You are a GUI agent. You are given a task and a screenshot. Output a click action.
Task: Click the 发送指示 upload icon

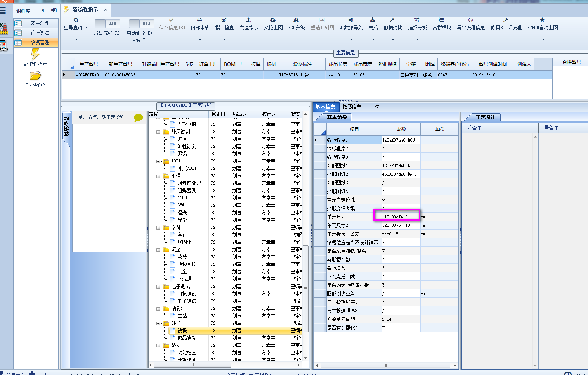(x=248, y=20)
